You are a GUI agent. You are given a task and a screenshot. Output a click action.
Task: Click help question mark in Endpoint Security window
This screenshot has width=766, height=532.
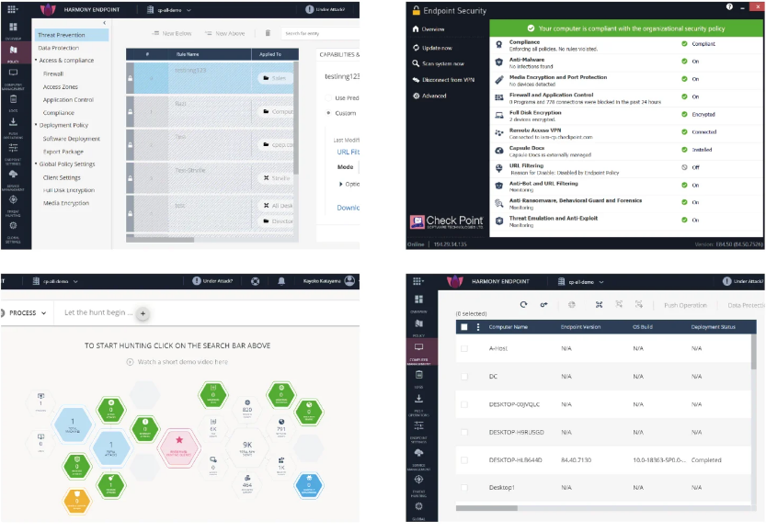(x=729, y=6)
